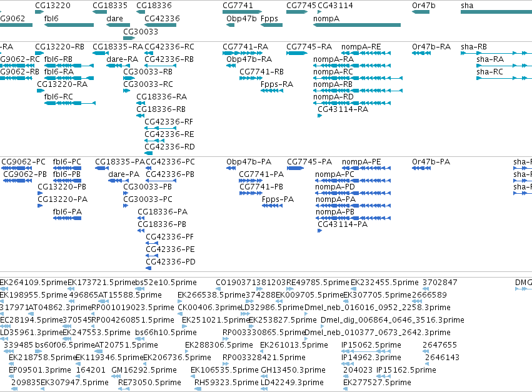Screen dimensions: 532x392
Task: Select the CG42336-RF transcript label
Action: coord(169,121)
